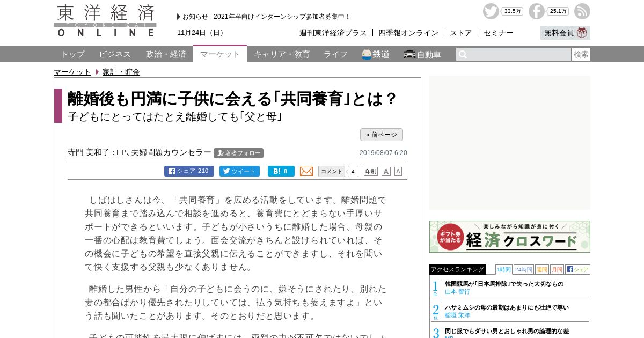
Task: Select the 月間 ranking tab
Action: (x=557, y=269)
